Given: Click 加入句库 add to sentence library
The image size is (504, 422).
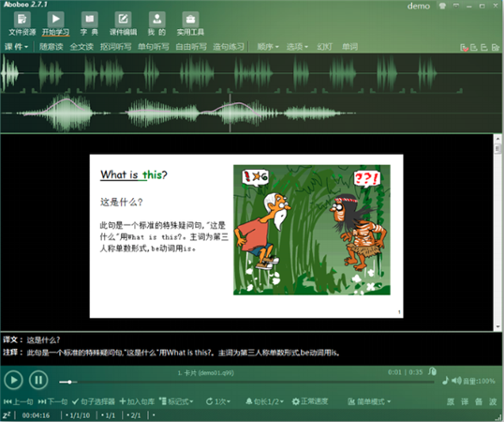Looking at the screenshot, I should coord(137,401).
